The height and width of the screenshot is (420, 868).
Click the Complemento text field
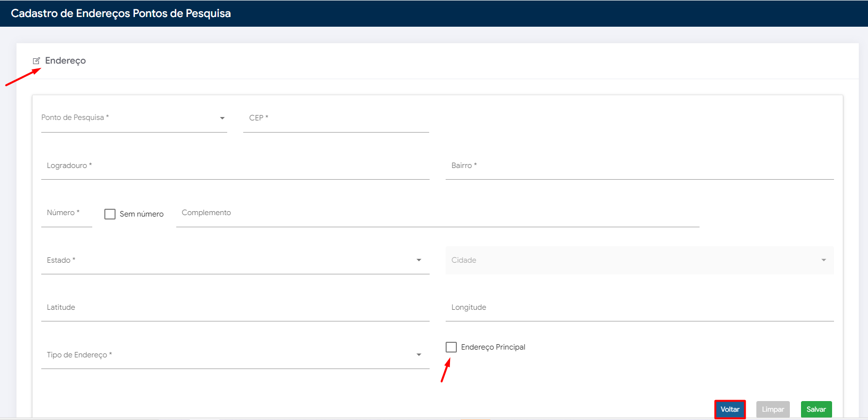point(438,213)
